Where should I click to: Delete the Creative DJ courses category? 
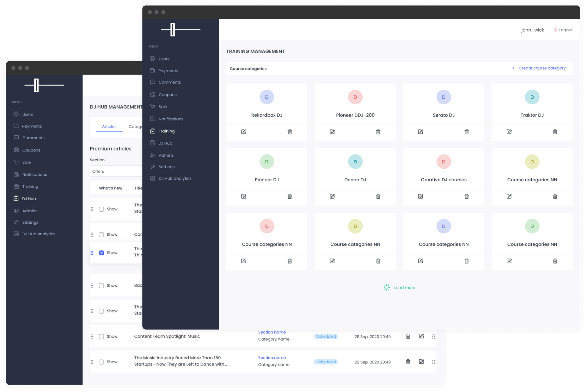click(467, 196)
